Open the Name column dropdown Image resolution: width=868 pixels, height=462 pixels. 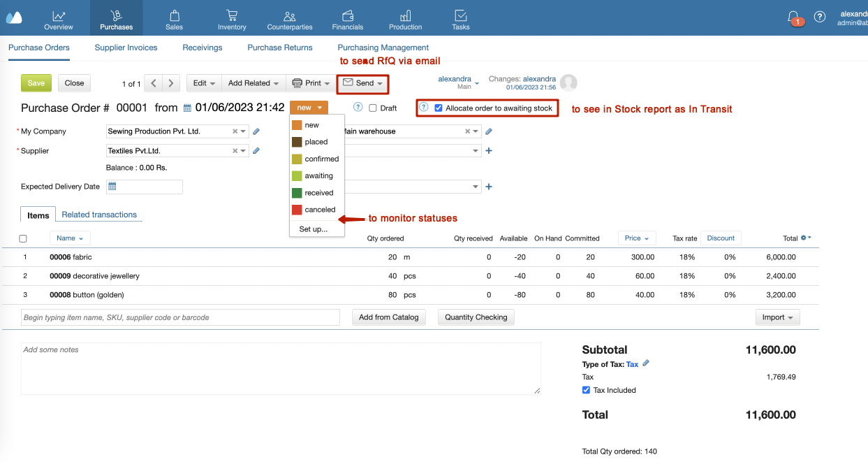pos(70,238)
